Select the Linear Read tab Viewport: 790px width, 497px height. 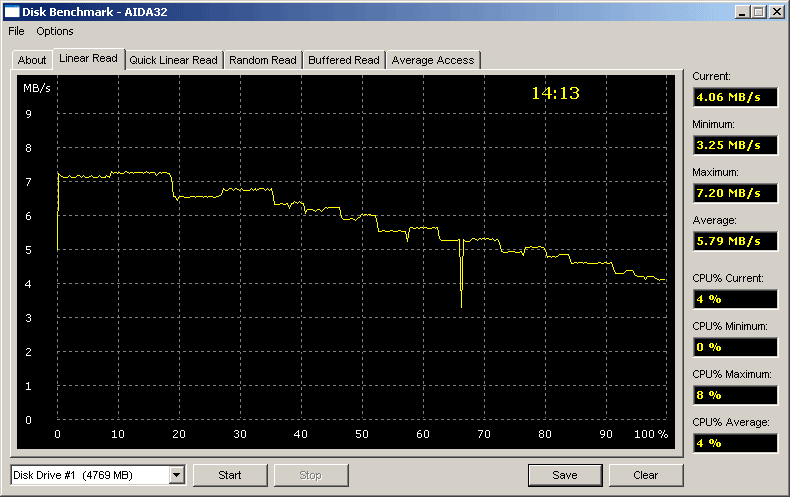(88, 58)
